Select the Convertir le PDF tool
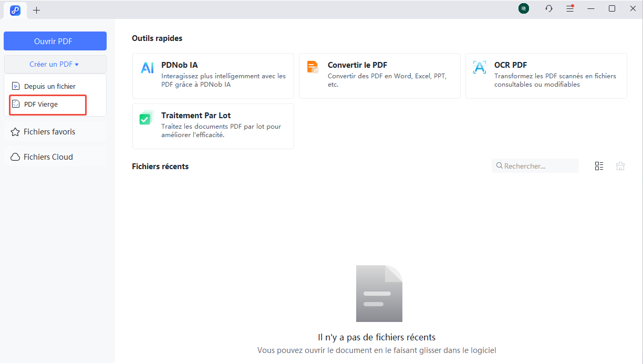The width and height of the screenshot is (643, 364). coord(379,76)
